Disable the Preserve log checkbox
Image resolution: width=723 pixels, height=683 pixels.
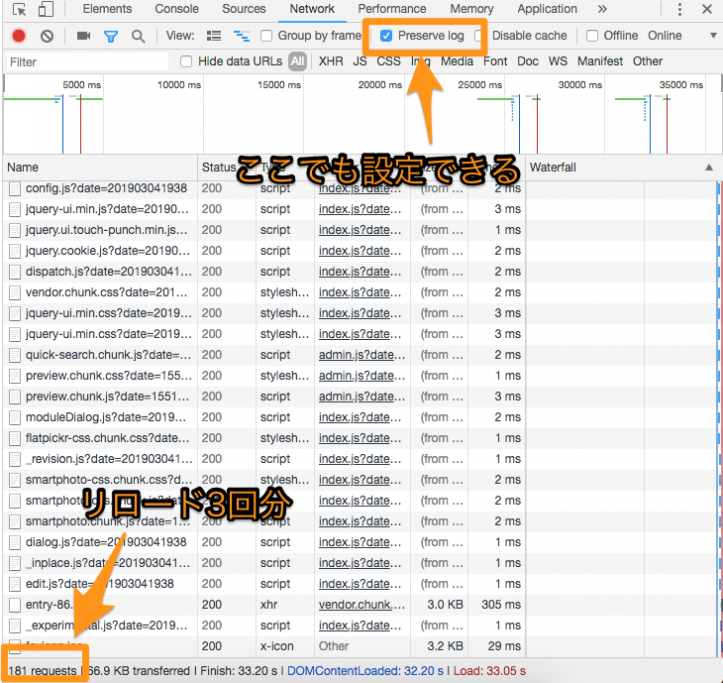[386, 36]
